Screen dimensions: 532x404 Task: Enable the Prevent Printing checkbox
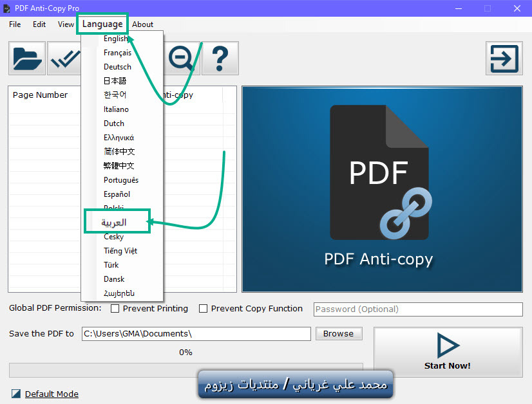(115, 308)
